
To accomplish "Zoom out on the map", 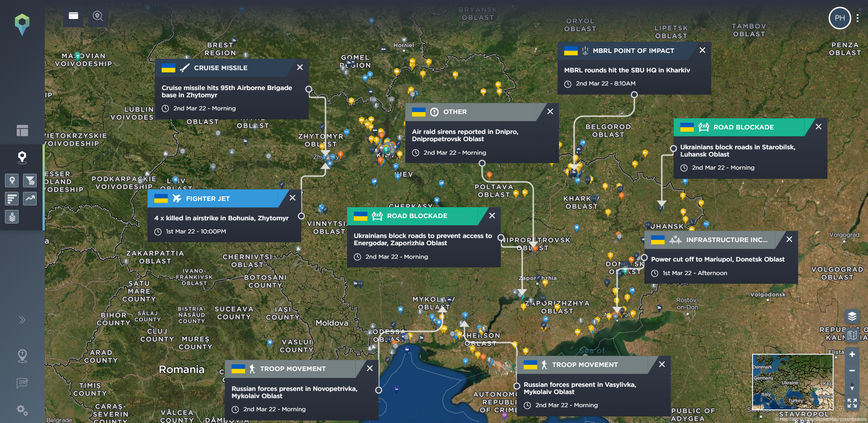I will pos(852,371).
